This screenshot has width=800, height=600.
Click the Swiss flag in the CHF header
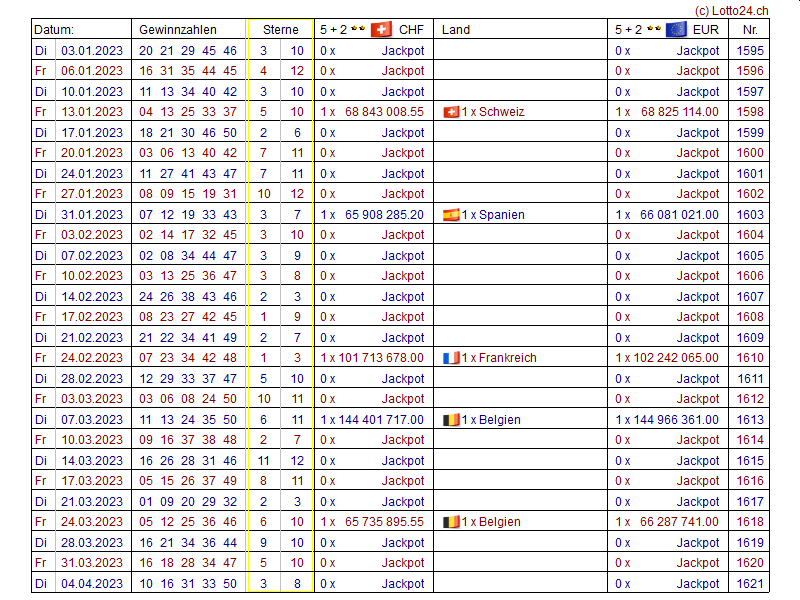pos(381,30)
